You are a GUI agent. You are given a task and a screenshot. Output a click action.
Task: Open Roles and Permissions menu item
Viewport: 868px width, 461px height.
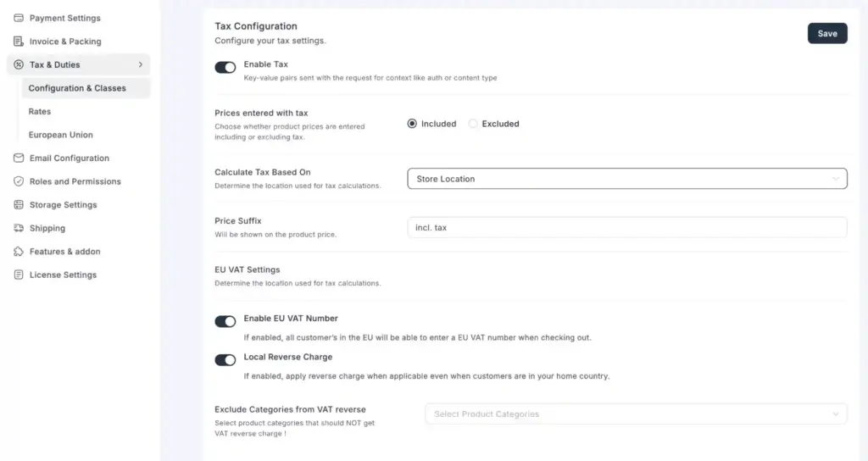click(x=75, y=181)
